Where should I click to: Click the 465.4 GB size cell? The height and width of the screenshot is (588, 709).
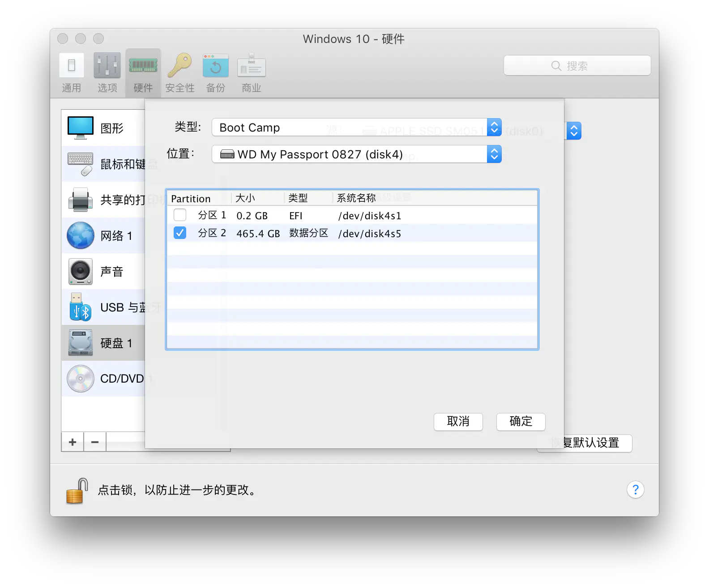point(258,234)
